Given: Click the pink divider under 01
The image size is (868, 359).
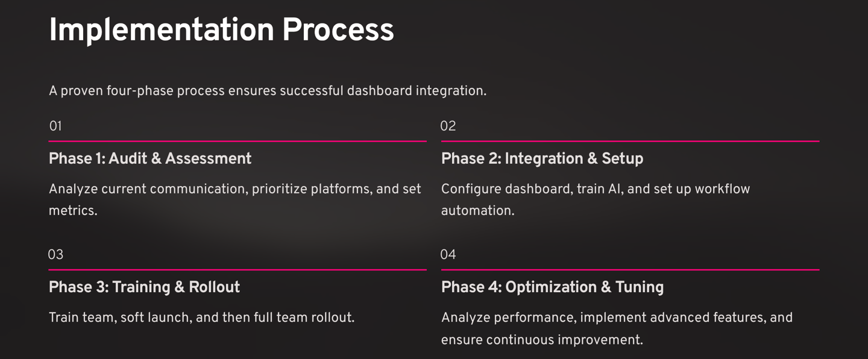Looking at the screenshot, I should [x=237, y=141].
